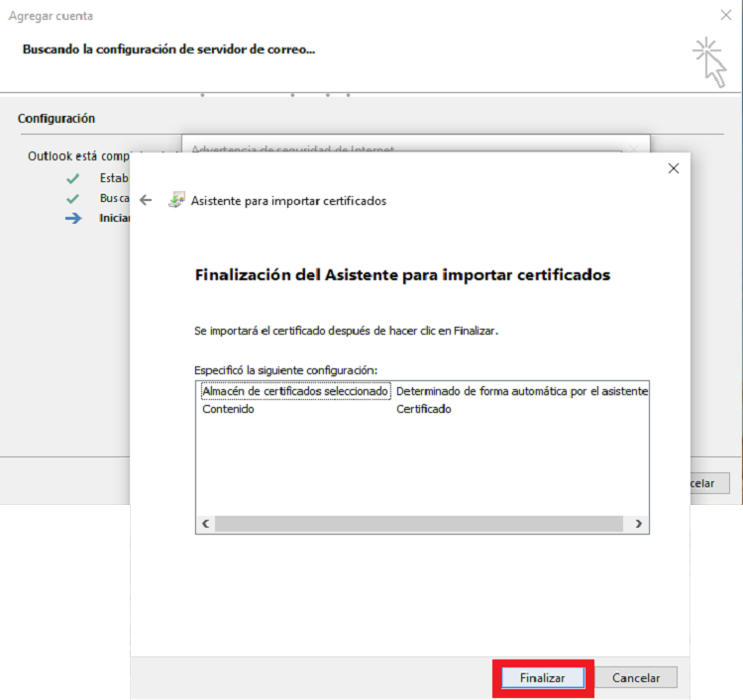Click 'Especificó la siguiente configuración:' label
This screenshot has height=700, width=743.
[285, 370]
